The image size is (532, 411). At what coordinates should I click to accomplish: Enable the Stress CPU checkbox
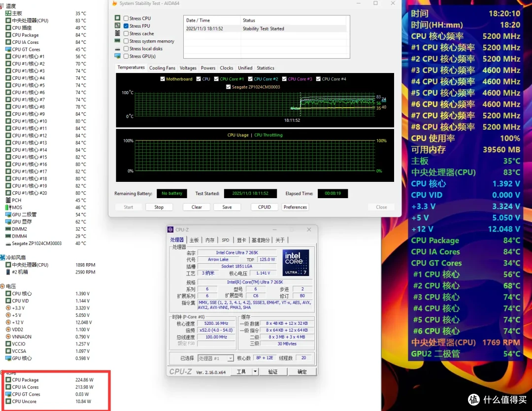pyautogui.click(x=126, y=18)
